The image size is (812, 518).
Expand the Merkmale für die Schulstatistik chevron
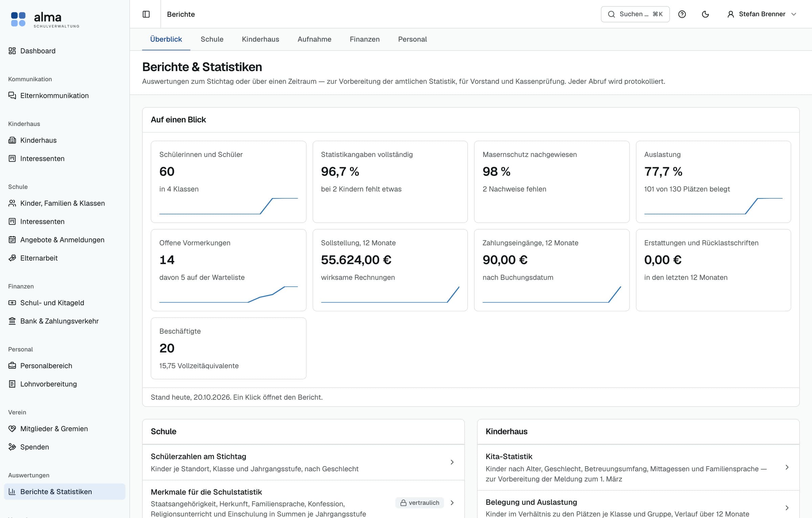point(452,503)
